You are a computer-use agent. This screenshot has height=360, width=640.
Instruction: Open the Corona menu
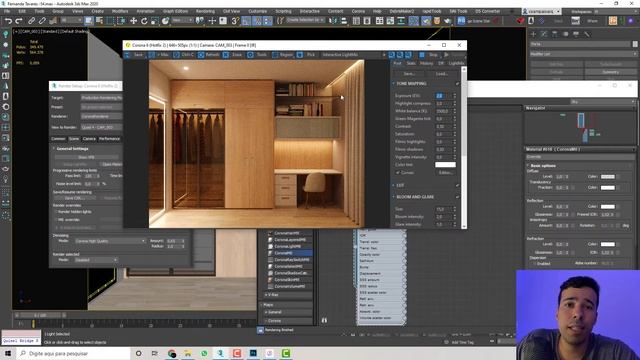pos(358,11)
